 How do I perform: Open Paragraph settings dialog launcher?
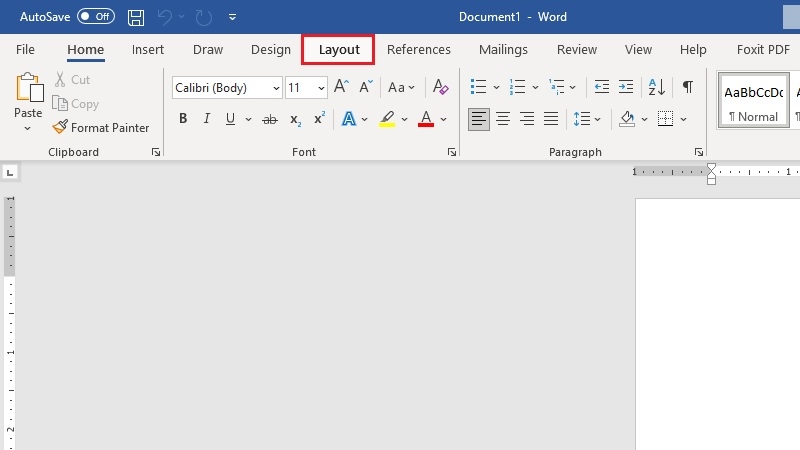pyautogui.click(x=698, y=152)
